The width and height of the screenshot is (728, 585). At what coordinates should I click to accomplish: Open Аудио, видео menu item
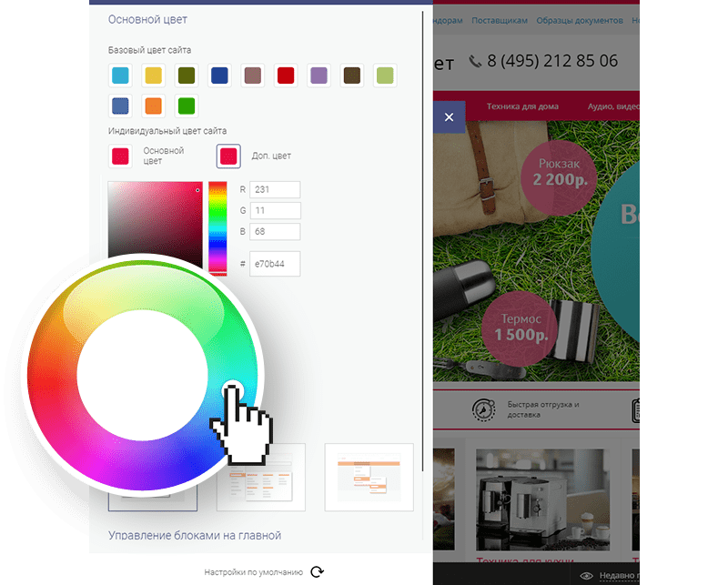tap(613, 106)
